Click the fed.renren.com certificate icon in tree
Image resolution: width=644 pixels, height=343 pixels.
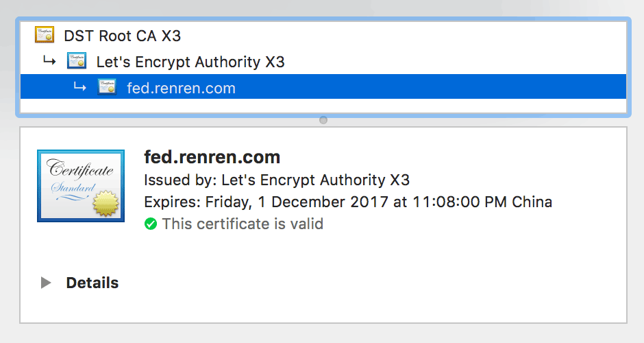[107, 86]
